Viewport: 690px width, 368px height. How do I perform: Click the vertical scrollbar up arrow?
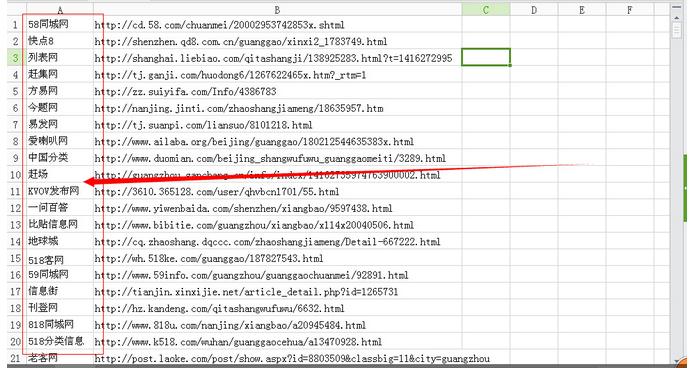(x=677, y=18)
